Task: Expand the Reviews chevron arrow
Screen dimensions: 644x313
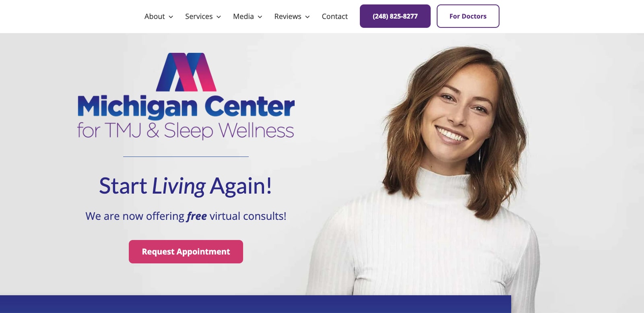Action: click(308, 17)
